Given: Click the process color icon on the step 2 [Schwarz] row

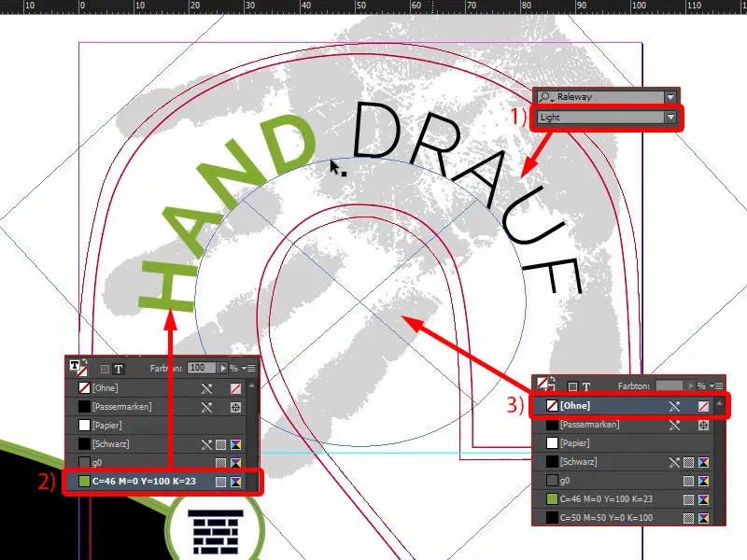Looking at the screenshot, I should tap(220, 444).
